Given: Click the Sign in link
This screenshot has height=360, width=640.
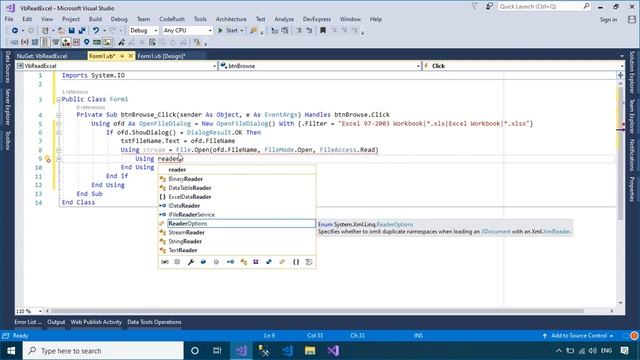Looking at the screenshot, I should pos(608,20).
